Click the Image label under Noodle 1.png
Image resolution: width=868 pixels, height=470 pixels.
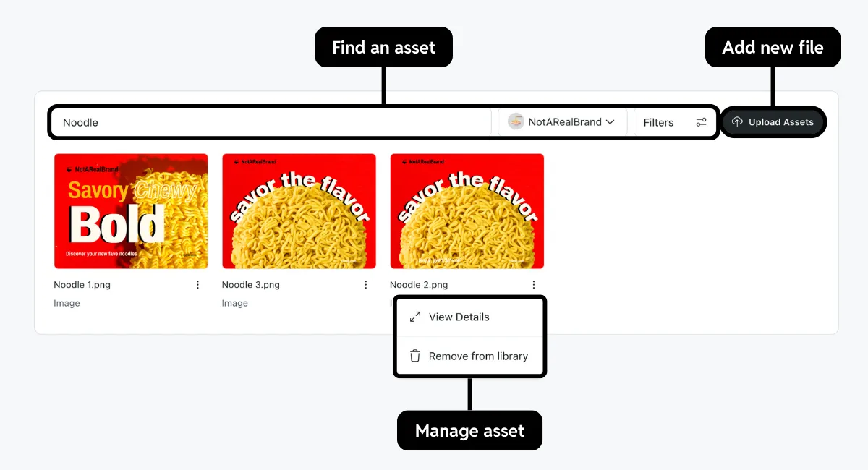[67, 303]
